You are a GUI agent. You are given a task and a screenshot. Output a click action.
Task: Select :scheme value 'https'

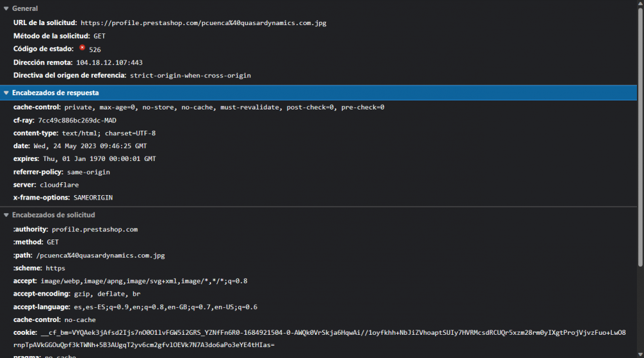[x=55, y=268]
